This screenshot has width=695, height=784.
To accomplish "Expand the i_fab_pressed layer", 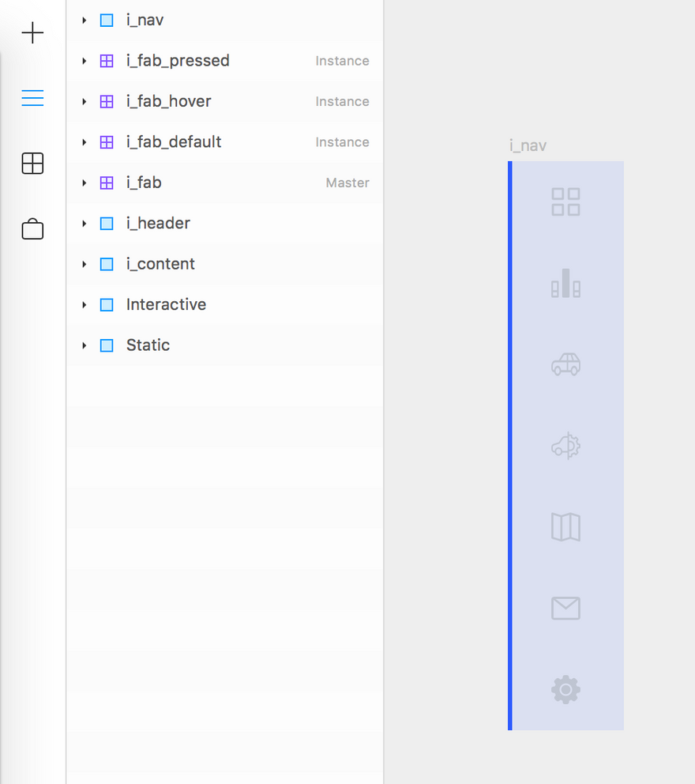I will (x=84, y=61).
